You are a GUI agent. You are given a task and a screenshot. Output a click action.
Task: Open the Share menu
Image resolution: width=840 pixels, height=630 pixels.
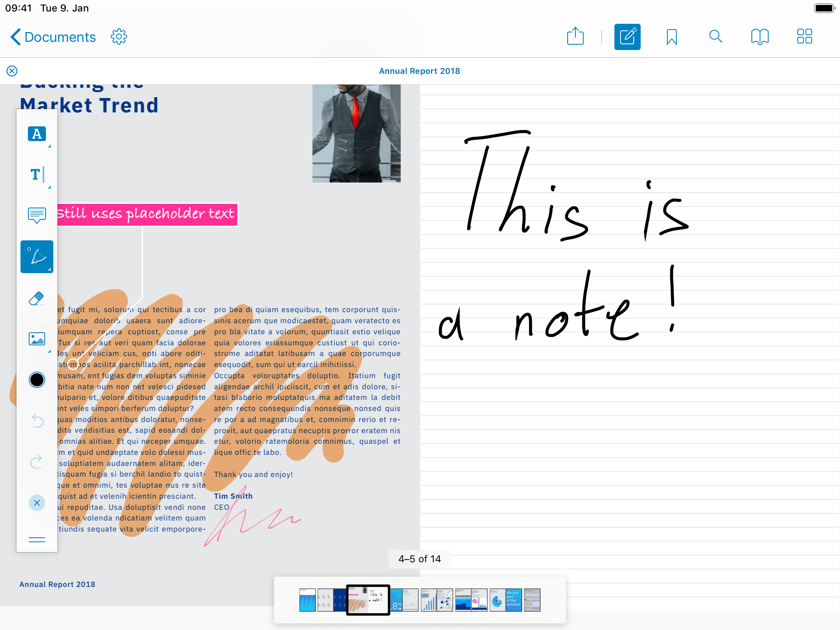click(576, 37)
